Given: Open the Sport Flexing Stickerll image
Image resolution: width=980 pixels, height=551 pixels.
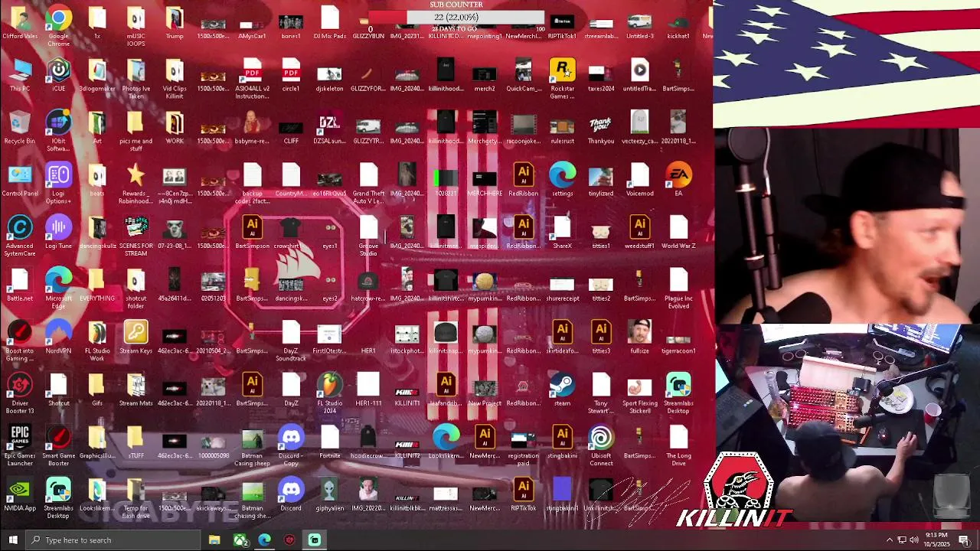Looking at the screenshot, I should (639, 393).
